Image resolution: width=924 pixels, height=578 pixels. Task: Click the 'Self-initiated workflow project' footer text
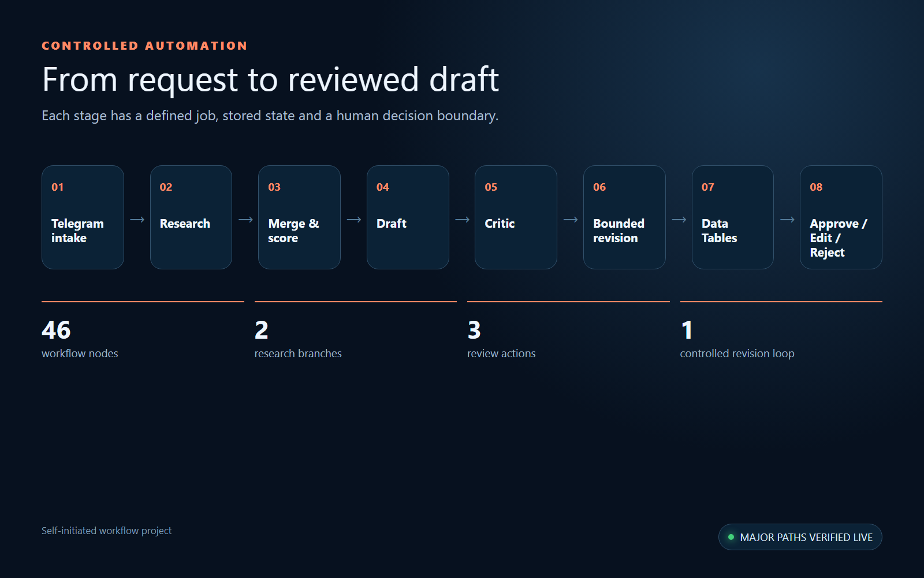coord(107,531)
